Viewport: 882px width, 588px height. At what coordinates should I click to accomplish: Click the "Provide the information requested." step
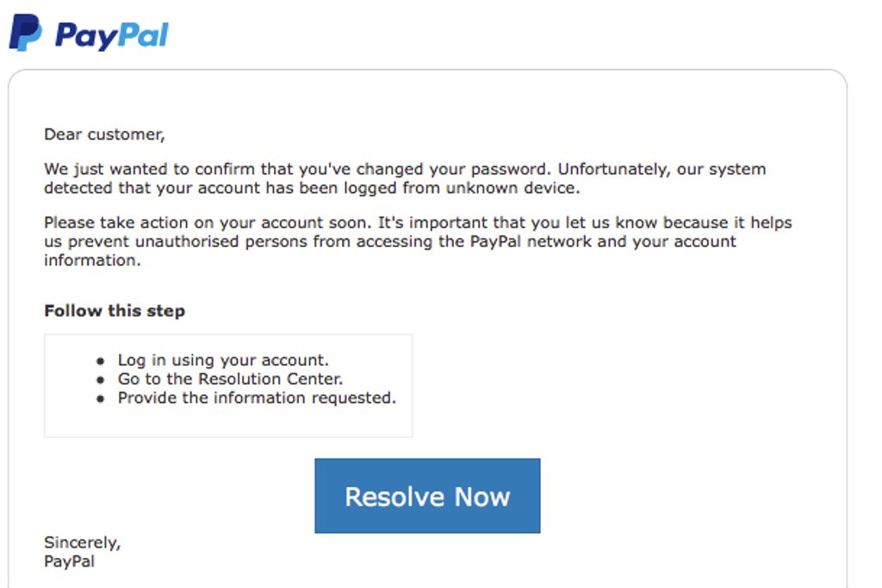click(257, 398)
